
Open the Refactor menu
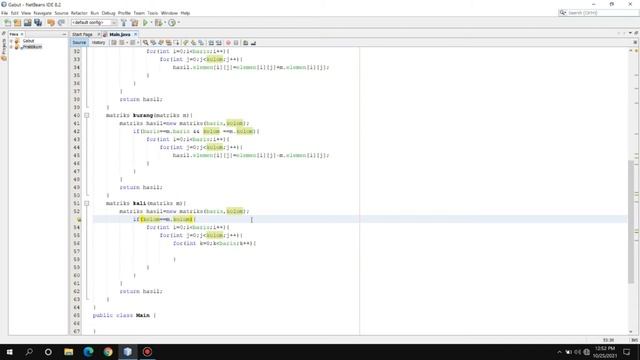click(79, 13)
